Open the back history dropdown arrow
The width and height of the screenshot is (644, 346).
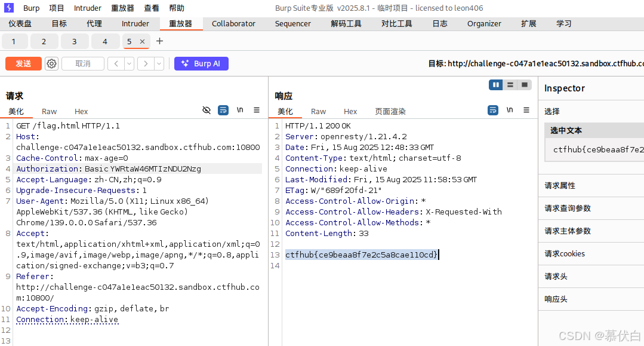pos(130,64)
